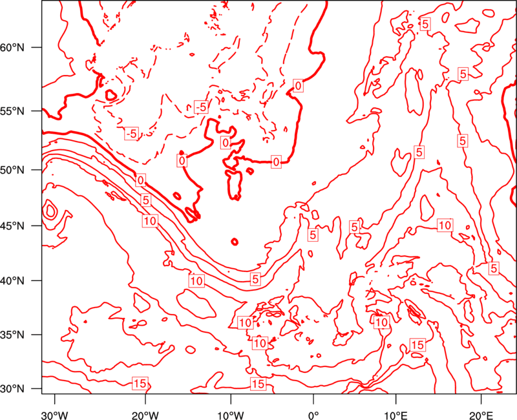Select the 45°N latitude tick label

click(12, 226)
